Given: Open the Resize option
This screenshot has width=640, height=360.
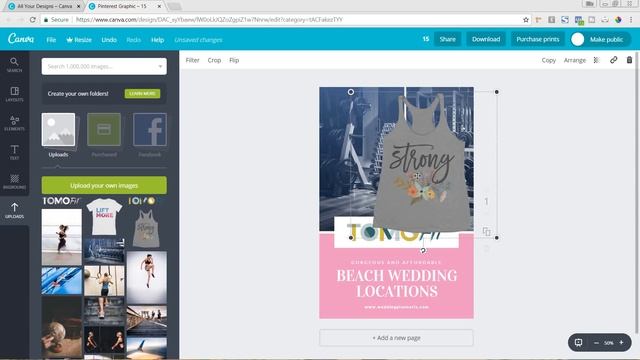Looking at the screenshot, I should [79, 40].
